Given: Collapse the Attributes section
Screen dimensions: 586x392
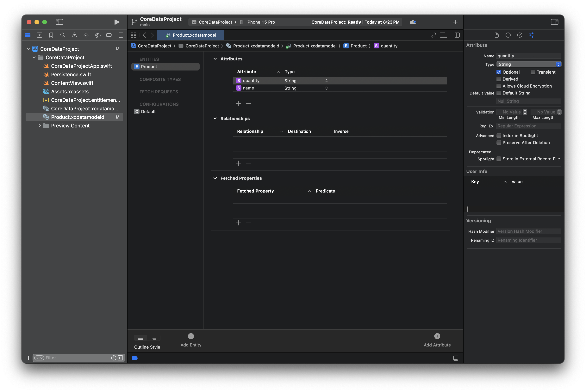Looking at the screenshot, I should point(215,59).
